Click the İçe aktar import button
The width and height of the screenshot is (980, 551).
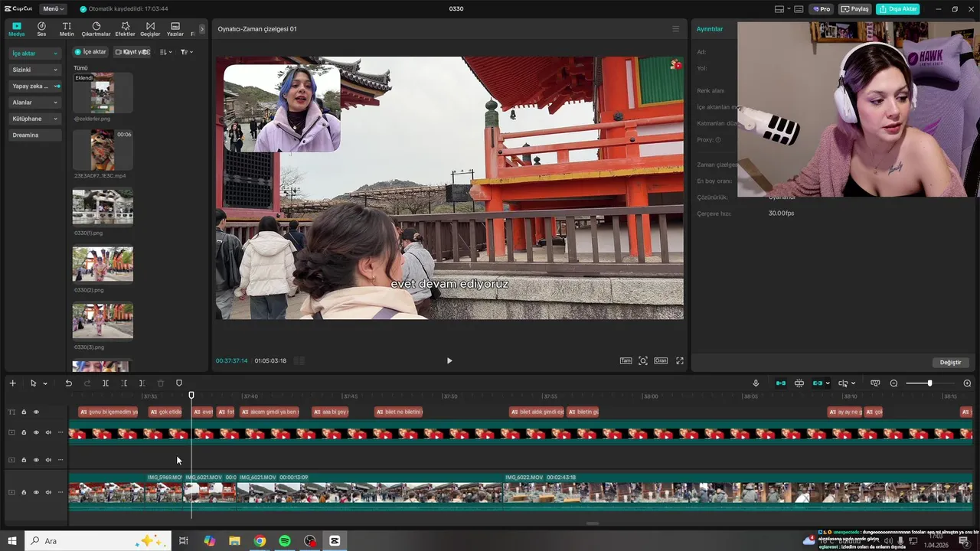[90, 52]
